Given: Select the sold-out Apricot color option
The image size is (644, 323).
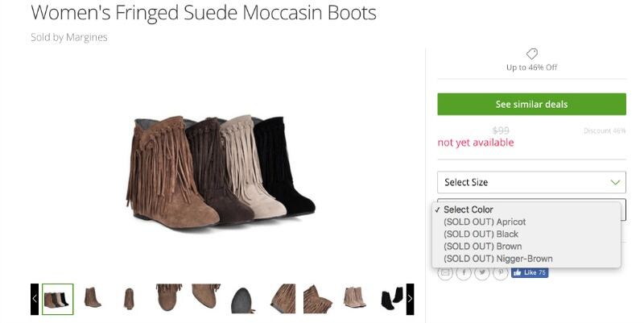Looking at the screenshot, I should 485,222.
